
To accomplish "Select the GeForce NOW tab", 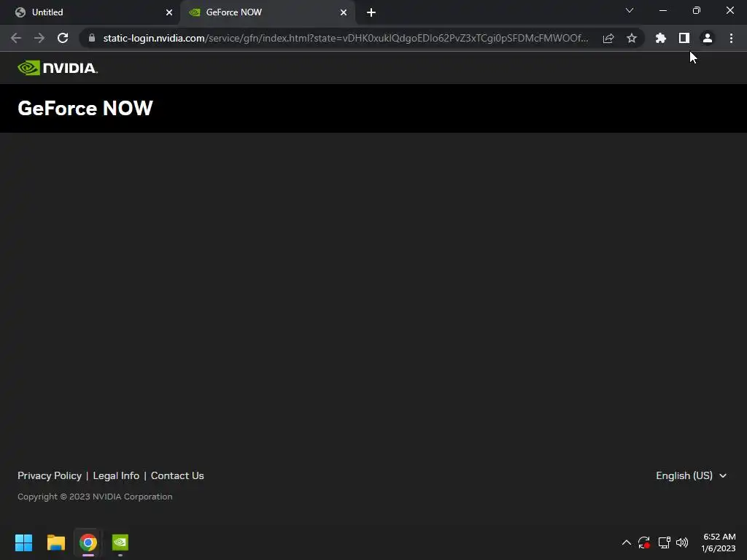I will coord(267,12).
